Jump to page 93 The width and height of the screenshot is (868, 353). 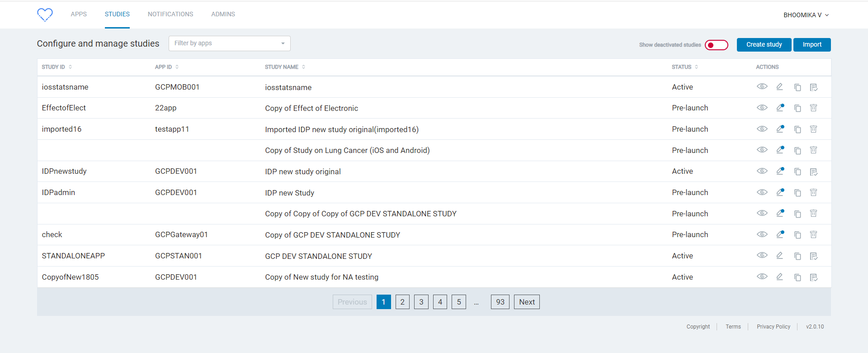coord(500,302)
